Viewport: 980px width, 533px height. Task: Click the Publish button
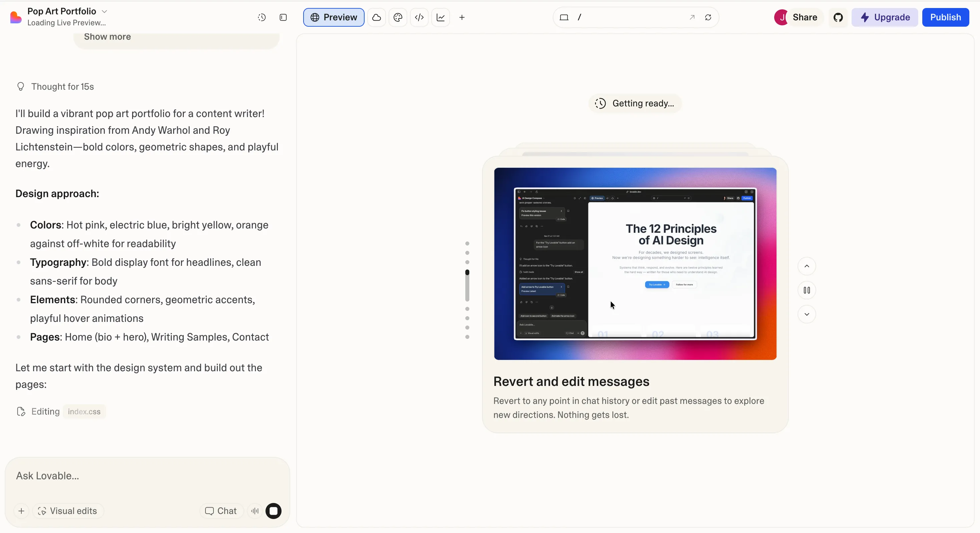[x=945, y=17]
